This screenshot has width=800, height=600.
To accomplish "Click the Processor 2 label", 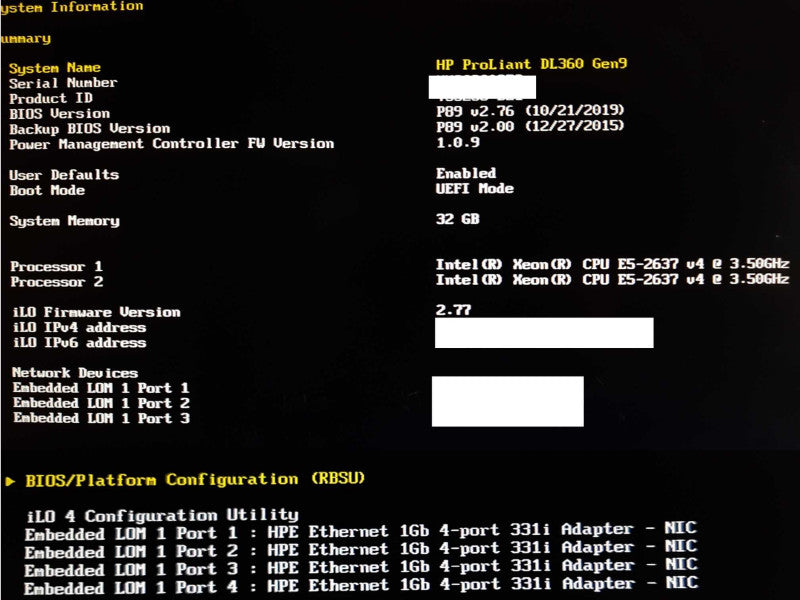I will coord(57,282).
